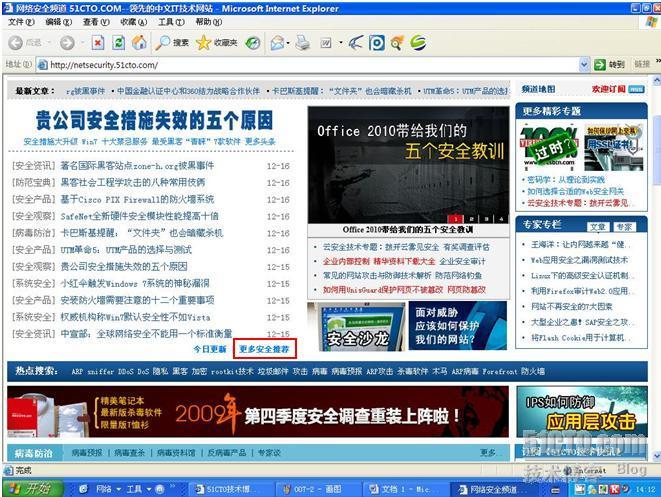Image resolution: width=661 pixels, height=497 pixels.
Task: Switch to 专家 tab in 专家专栏
Action: coord(623,227)
